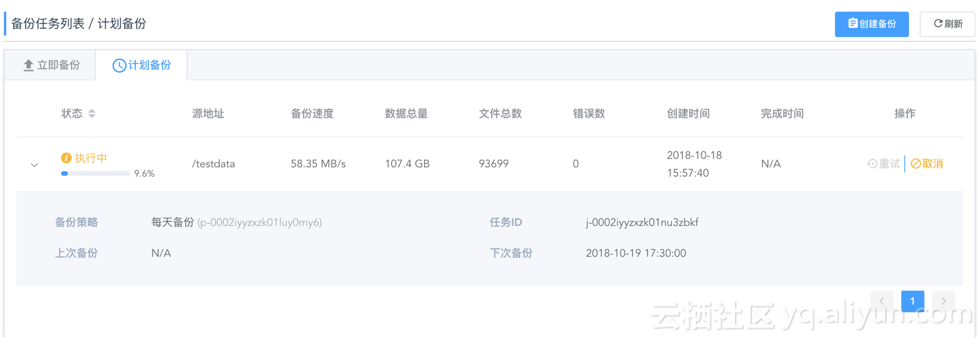Click the 备份任务列表 / 计划备份 page title
The width and height of the screenshot is (980, 337).
79,24
